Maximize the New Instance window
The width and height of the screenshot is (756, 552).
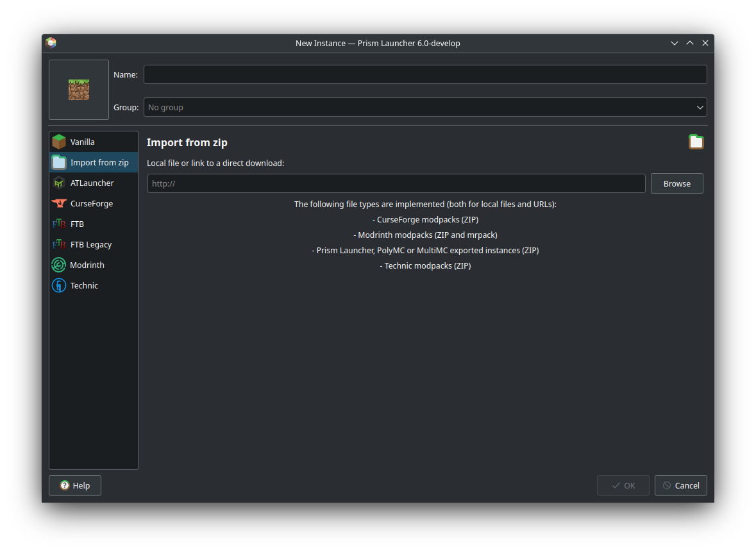click(690, 43)
